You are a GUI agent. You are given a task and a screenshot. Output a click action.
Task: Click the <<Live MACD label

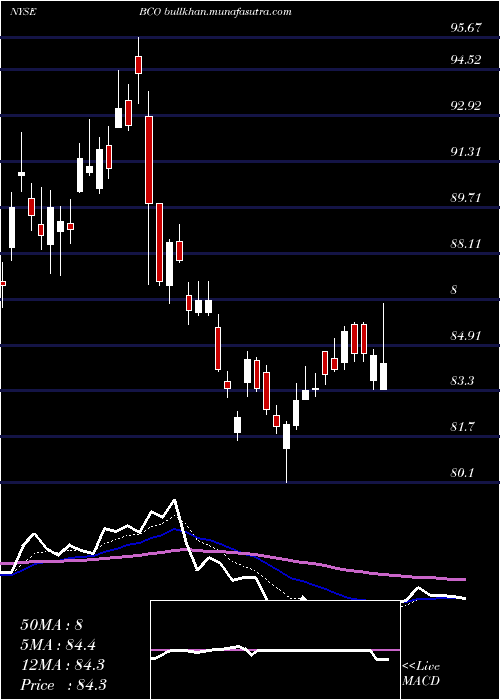(x=421, y=674)
